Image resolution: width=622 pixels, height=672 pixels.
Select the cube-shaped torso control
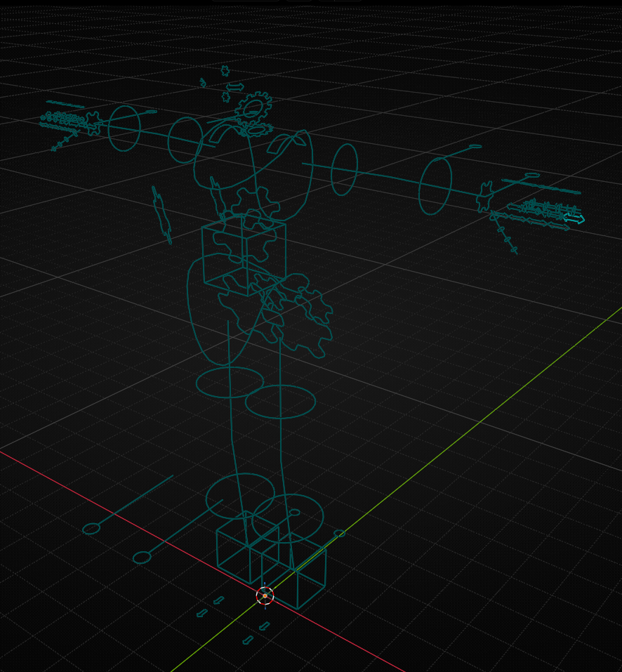click(x=244, y=256)
